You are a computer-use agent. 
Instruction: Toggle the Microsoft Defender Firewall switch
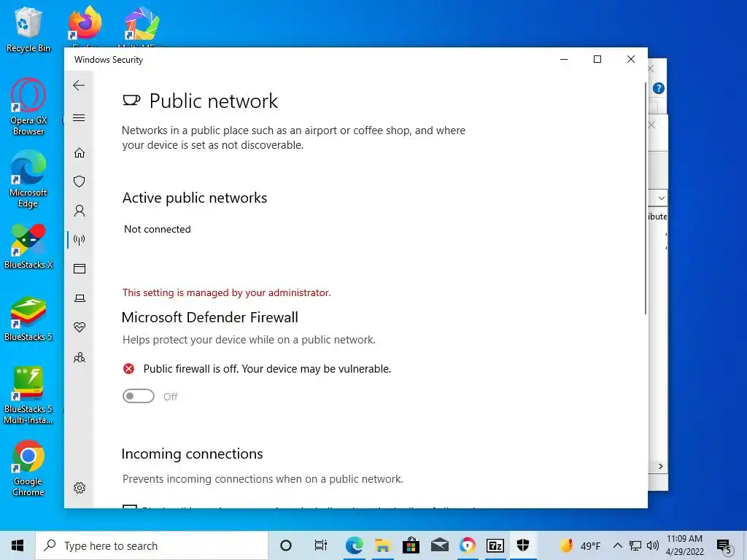(x=138, y=396)
